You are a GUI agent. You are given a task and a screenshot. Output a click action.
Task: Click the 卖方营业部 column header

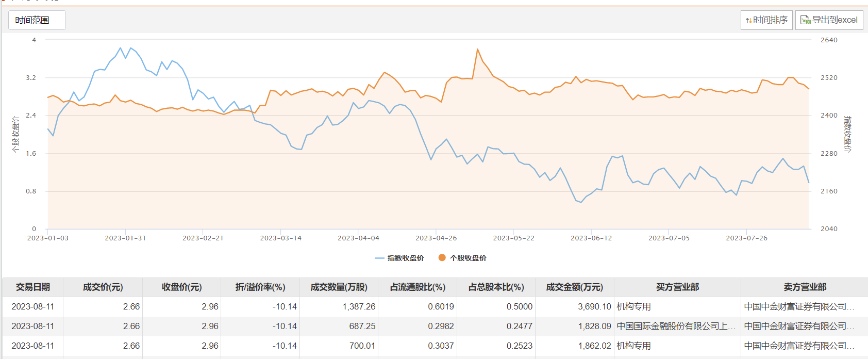pyautogui.click(x=805, y=287)
